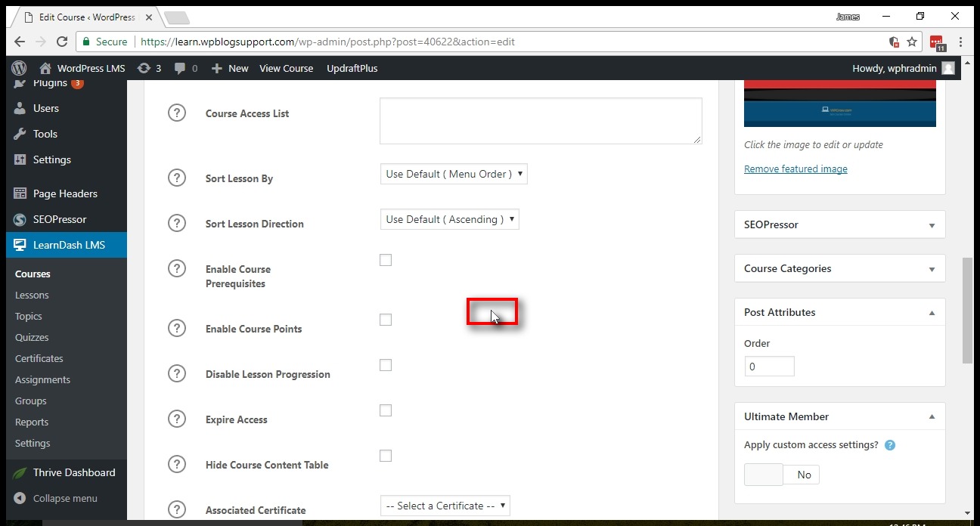This screenshot has width=980, height=526.
Task: Open the Groups submenu link
Action: [x=31, y=401]
